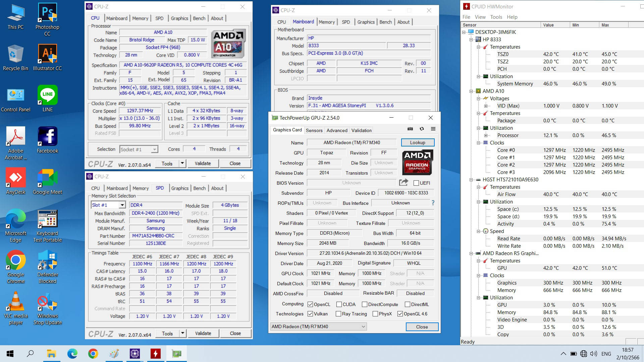Image resolution: width=644 pixels, height=362 pixels.
Task: Toggle the DirectML checkbox
Action: tap(407, 304)
